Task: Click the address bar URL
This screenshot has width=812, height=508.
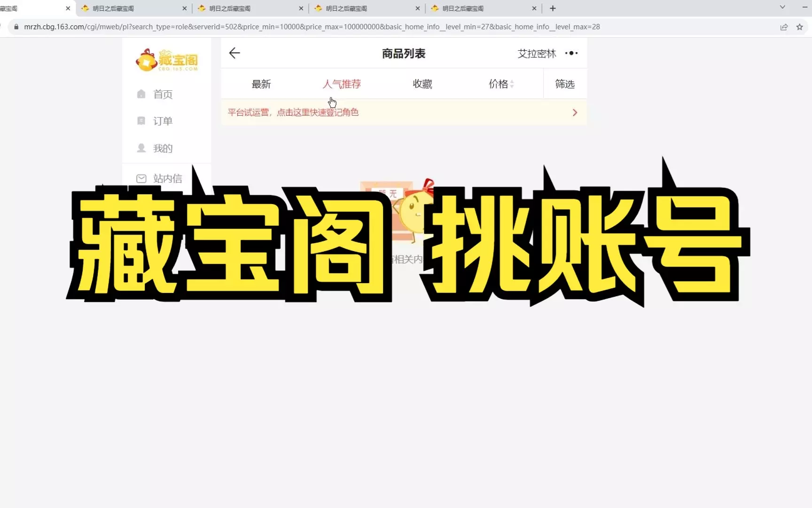Action: 312,27
